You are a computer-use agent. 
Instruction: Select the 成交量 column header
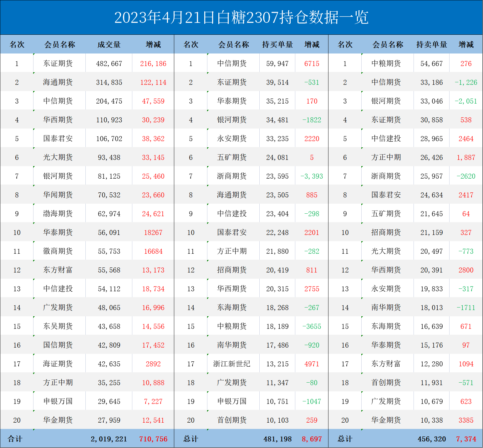tap(109, 45)
